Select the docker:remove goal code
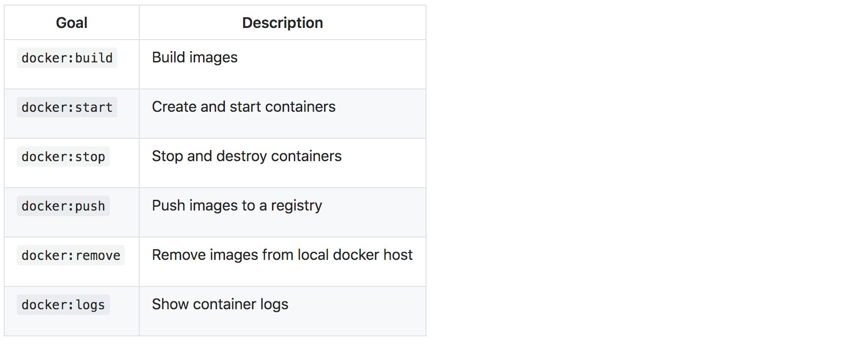Viewport: 868px width, 340px height. coord(71,256)
